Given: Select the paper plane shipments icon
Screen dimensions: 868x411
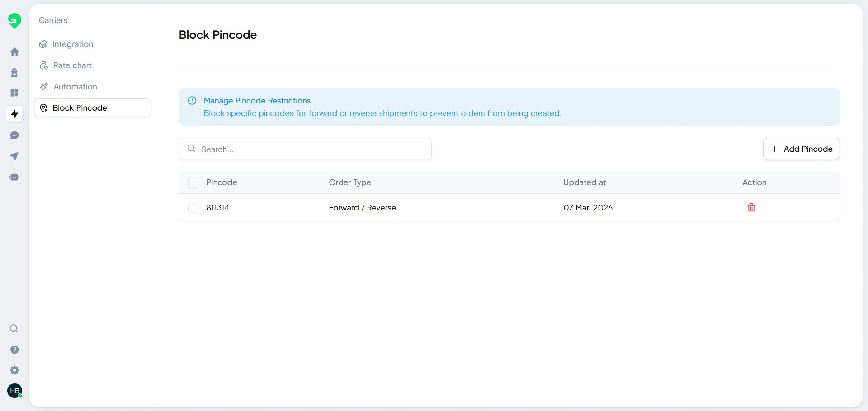Looking at the screenshot, I should 14,156.
